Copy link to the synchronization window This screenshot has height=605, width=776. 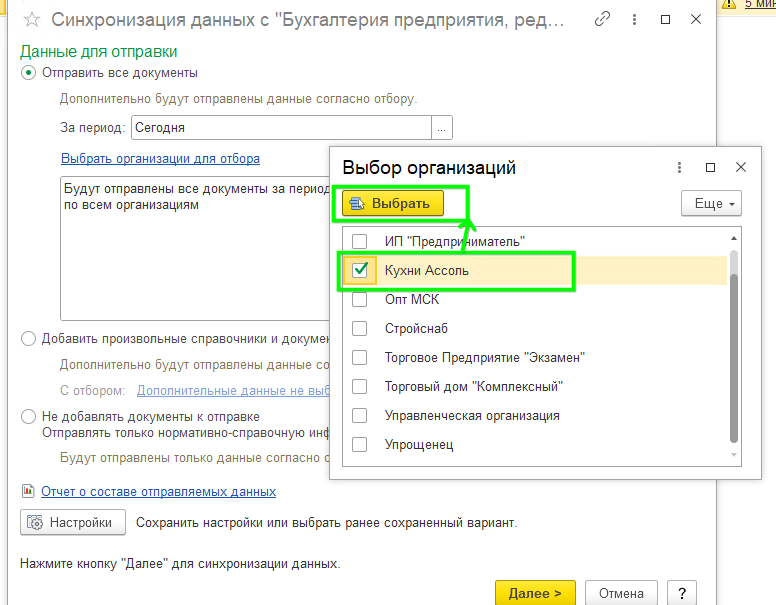602,19
